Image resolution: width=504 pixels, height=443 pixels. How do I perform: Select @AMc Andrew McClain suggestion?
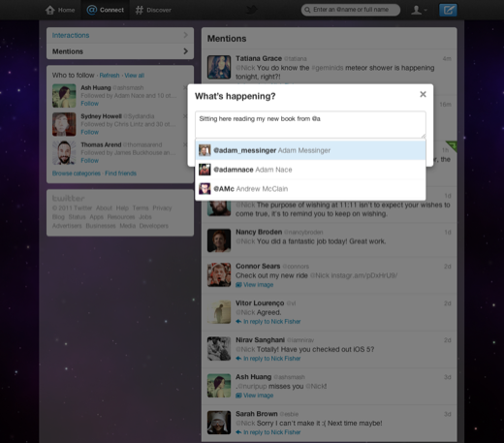point(310,189)
